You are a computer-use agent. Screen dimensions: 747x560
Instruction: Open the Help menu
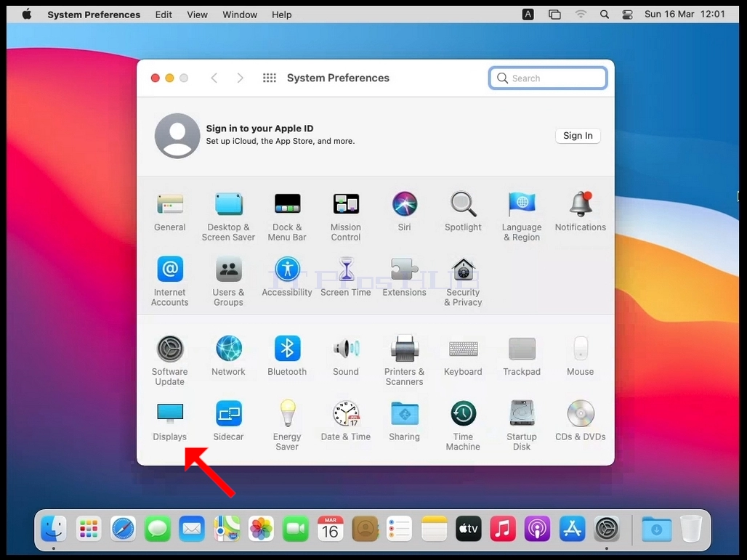tap(281, 15)
